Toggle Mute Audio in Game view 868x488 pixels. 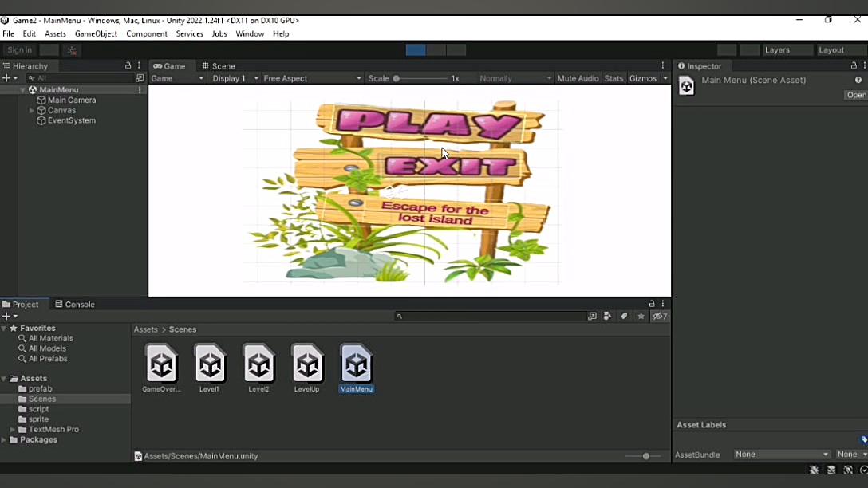pos(578,79)
